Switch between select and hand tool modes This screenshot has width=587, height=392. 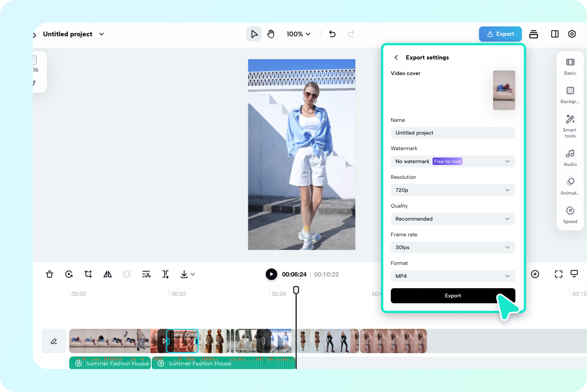pyautogui.click(x=254, y=34)
